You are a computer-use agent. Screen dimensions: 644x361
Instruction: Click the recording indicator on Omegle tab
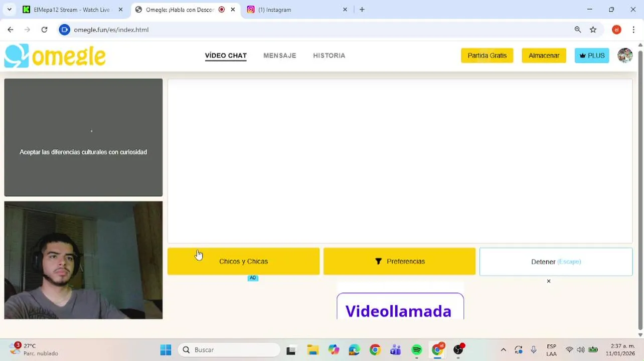pyautogui.click(x=222, y=10)
